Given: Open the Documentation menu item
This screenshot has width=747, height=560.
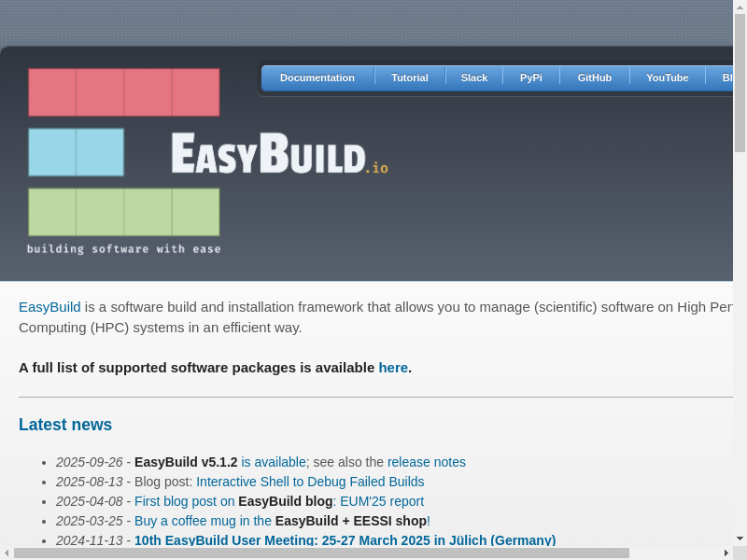Looking at the screenshot, I should 317,77.
